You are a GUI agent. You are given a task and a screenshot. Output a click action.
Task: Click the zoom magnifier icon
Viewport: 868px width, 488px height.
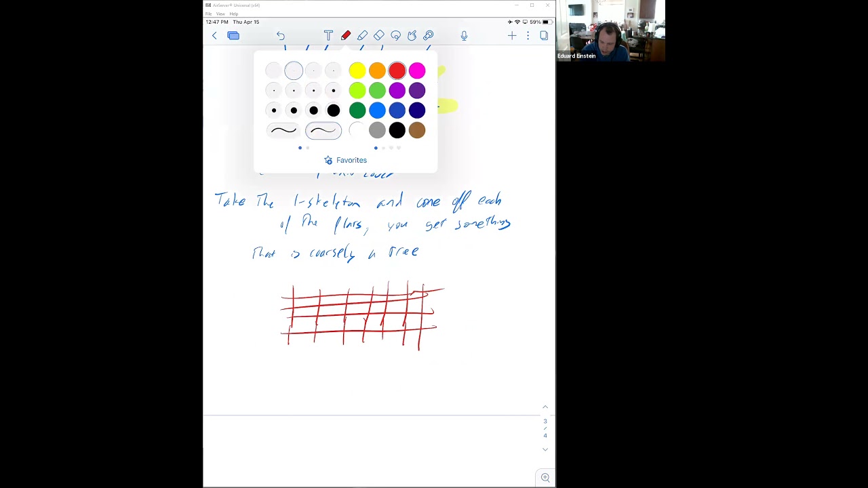545,478
